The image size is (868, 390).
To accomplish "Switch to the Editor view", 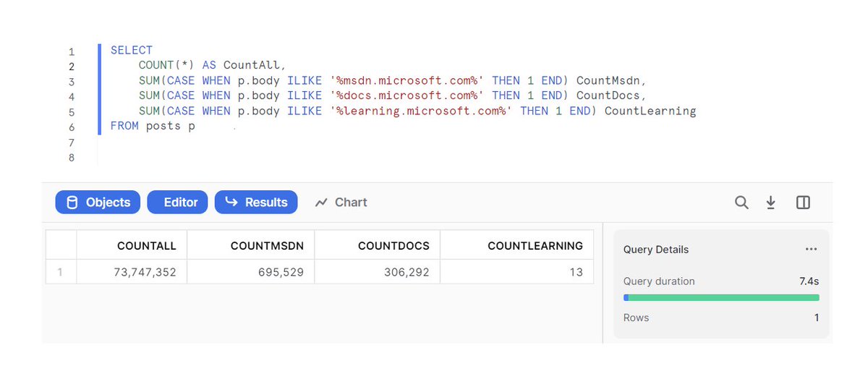I will click(177, 203).
